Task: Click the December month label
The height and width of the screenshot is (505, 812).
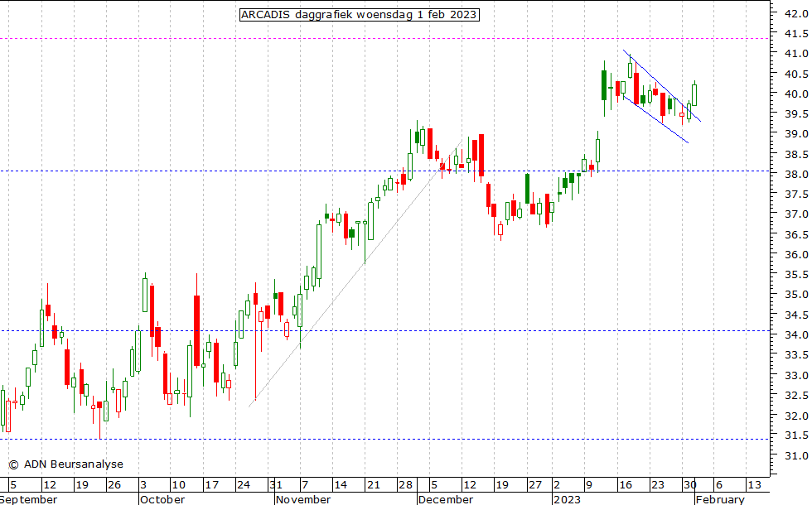Action: tap(446, 499)
